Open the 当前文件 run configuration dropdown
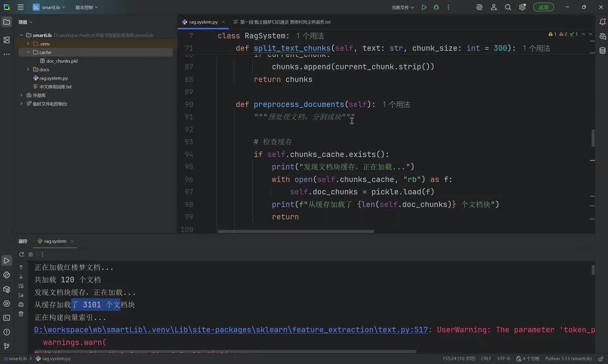The image size is (608, 364). point(403,8)
